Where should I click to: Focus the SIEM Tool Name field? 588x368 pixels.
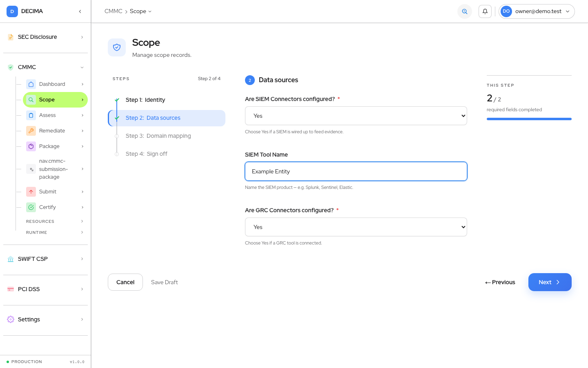tap(356, 171)
